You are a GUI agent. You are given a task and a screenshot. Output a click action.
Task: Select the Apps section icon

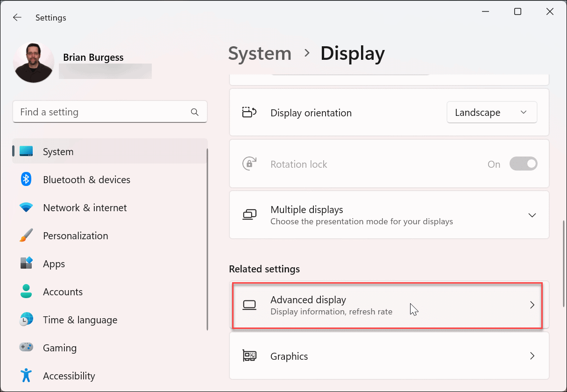26,264
